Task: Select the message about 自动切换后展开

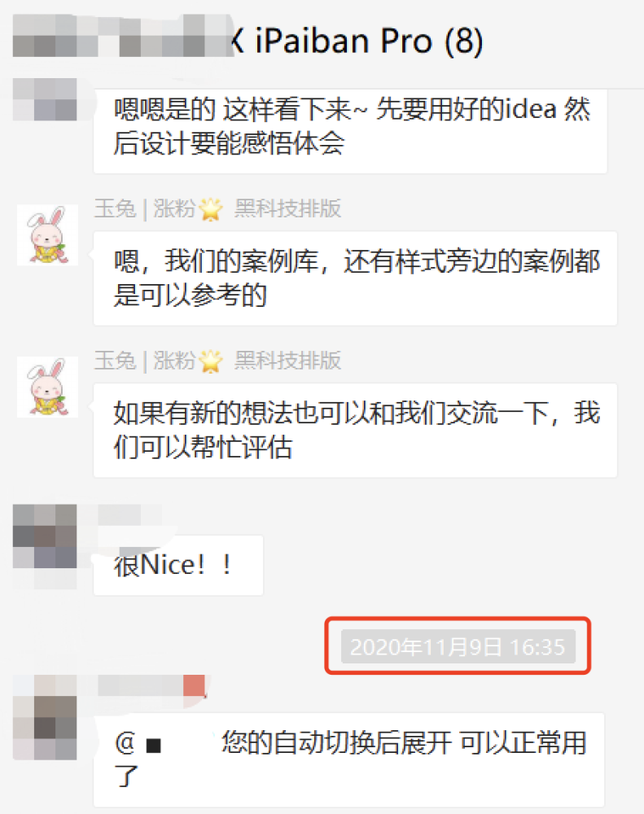Action: pos(349,760)
